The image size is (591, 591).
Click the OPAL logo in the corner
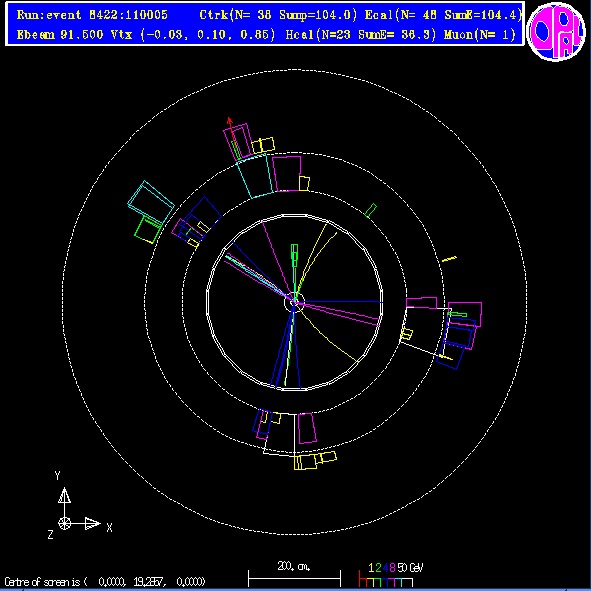tap(556, 31)
